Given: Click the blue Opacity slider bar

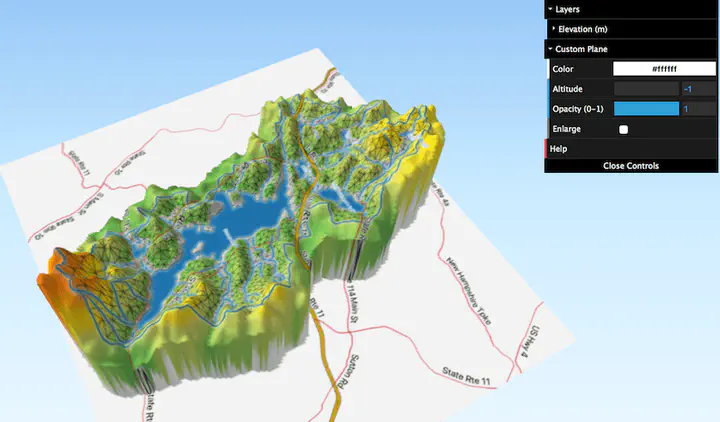Looking at the screenshot, I should (x=645, y=109).
